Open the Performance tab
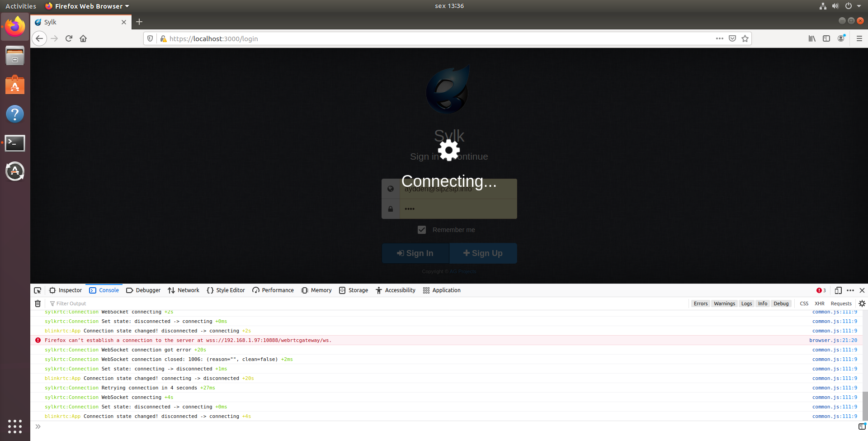 (x=273, y=290)
